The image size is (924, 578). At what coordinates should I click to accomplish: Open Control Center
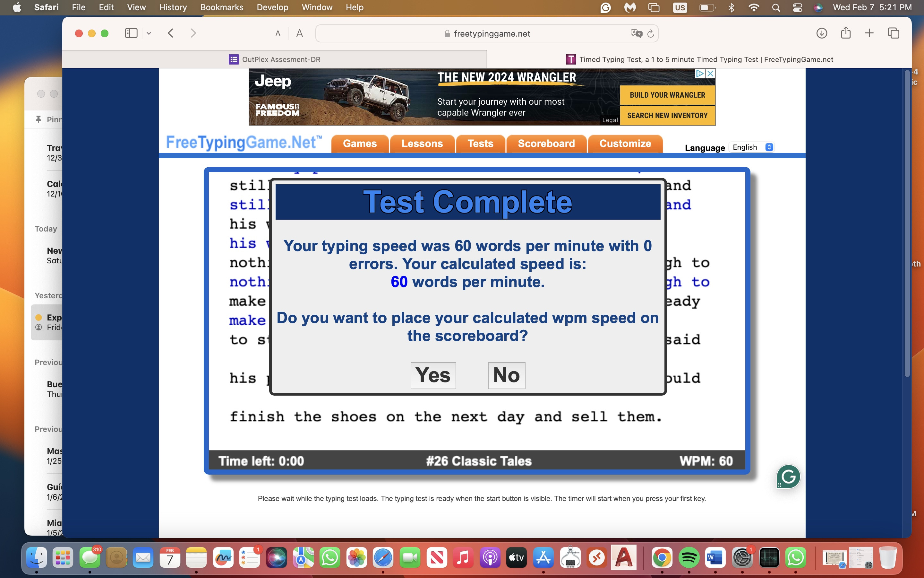pos(797,7)
